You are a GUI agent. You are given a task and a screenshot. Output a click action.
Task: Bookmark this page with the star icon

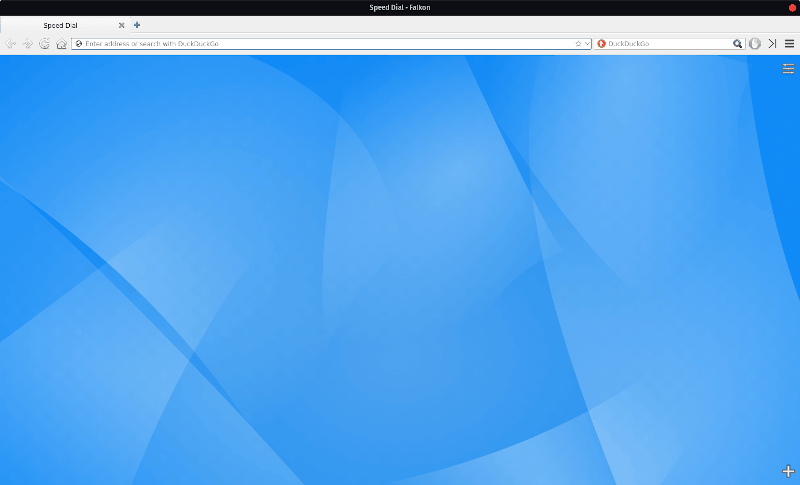tap(578, 44)
